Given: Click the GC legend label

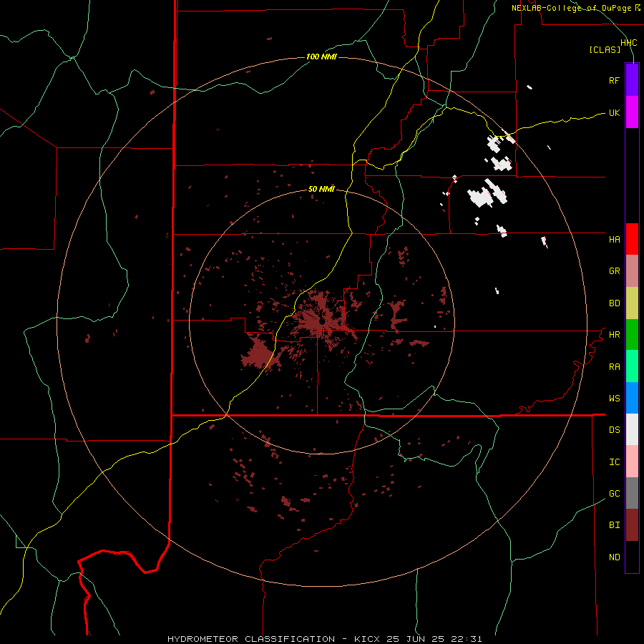Looking at the screenshot, I should (x=614, y=493).
